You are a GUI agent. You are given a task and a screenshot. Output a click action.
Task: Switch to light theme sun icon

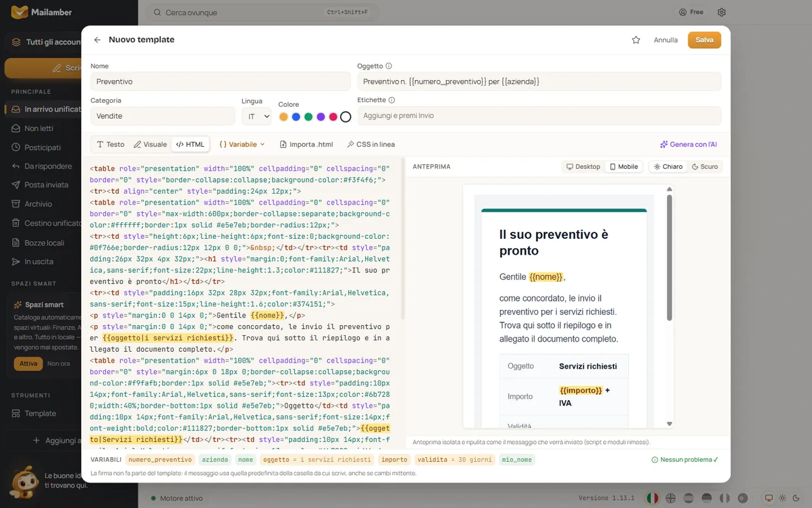point(783,498)
